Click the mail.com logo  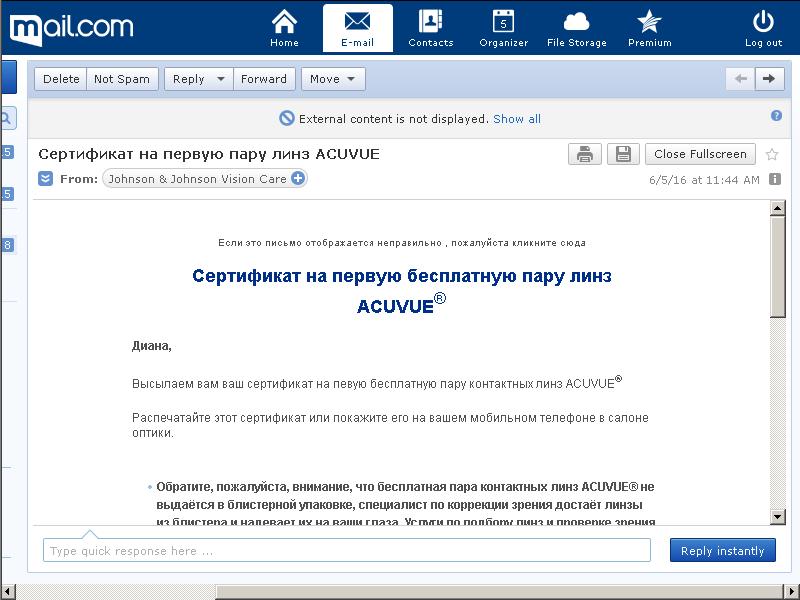pos(71,29)
